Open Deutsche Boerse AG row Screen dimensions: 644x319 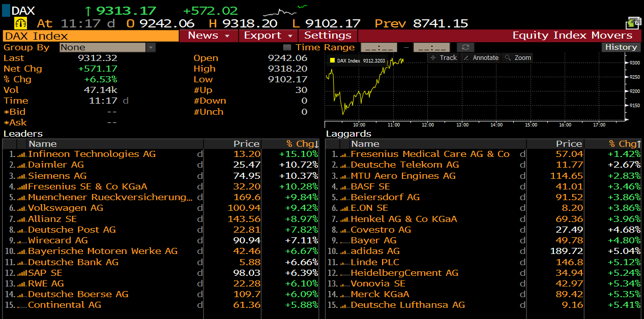point(161,295)
